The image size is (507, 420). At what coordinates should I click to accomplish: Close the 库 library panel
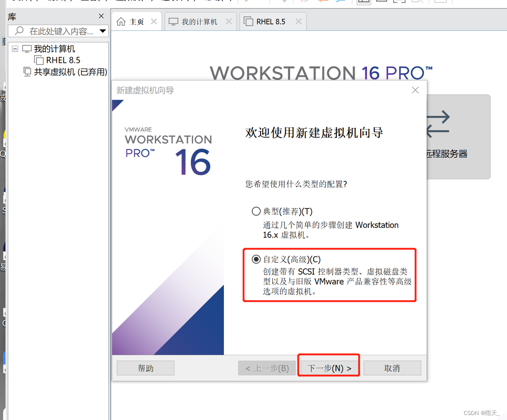(101, 16)
